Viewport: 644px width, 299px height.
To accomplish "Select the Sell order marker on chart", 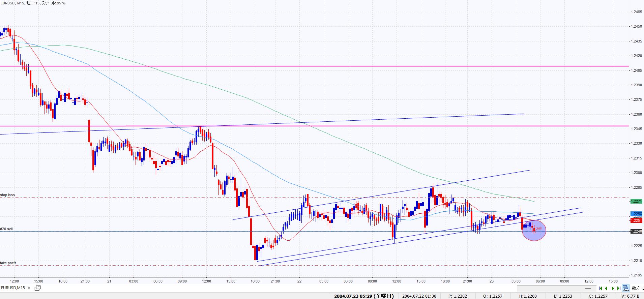I will pos(538,229).
